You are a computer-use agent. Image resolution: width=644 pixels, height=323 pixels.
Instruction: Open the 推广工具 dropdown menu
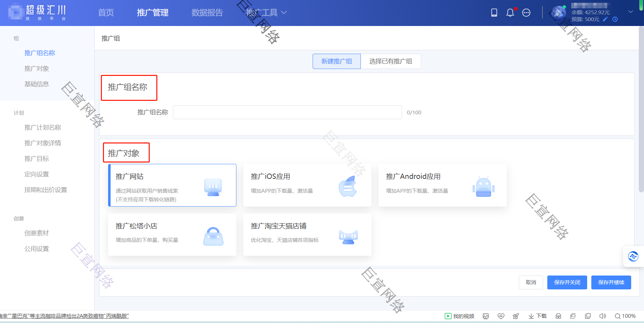(266, 12)
